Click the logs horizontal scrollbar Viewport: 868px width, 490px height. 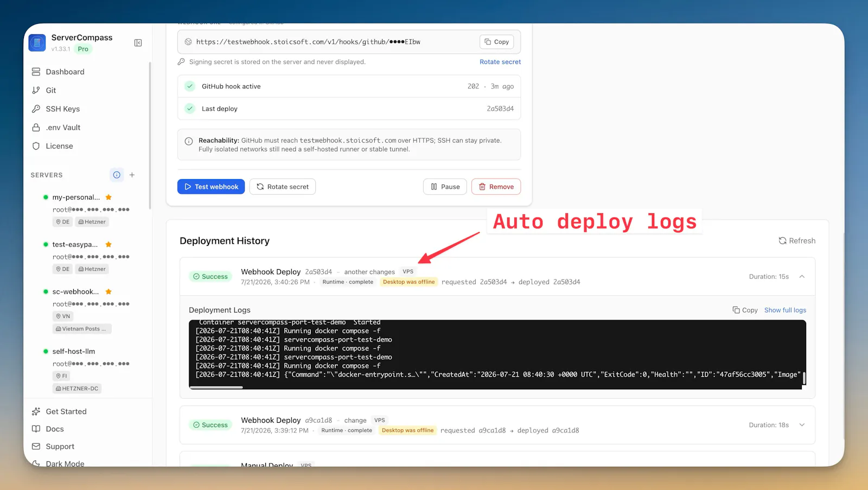(216, 387)
